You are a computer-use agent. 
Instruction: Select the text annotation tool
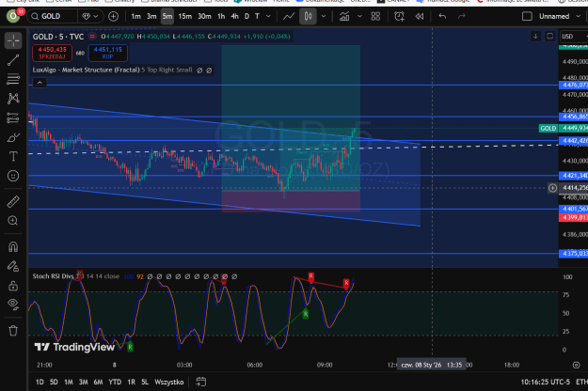click(x=13, y=157)
